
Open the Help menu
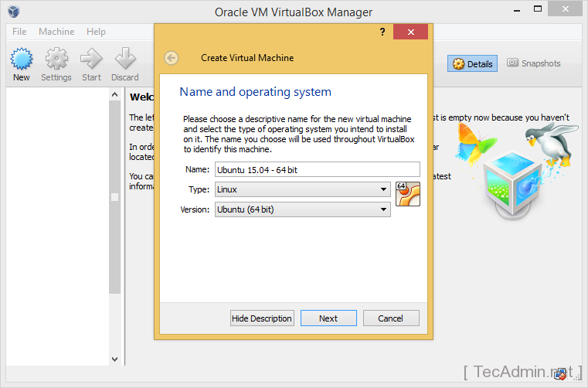[96, 32]
